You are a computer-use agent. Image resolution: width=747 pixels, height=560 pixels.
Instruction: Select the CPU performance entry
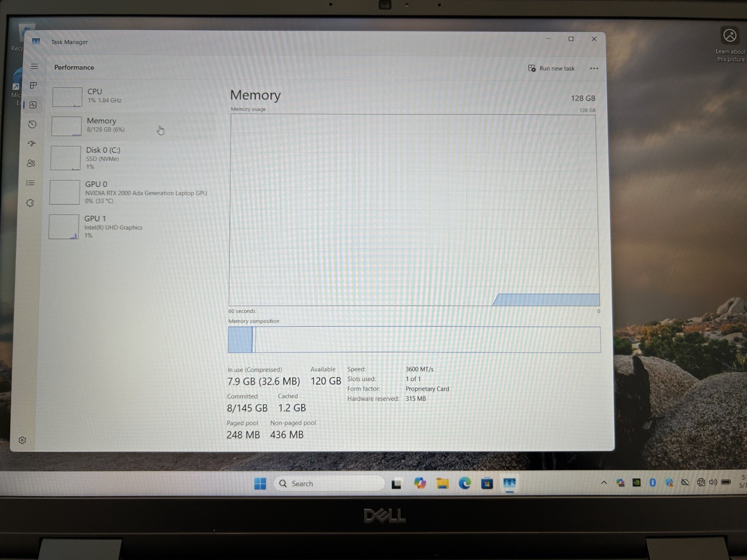133,96
